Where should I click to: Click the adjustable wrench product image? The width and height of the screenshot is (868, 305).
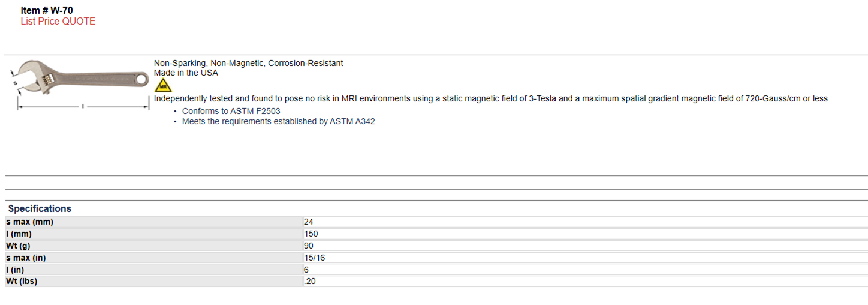click(x=79, y=84)
